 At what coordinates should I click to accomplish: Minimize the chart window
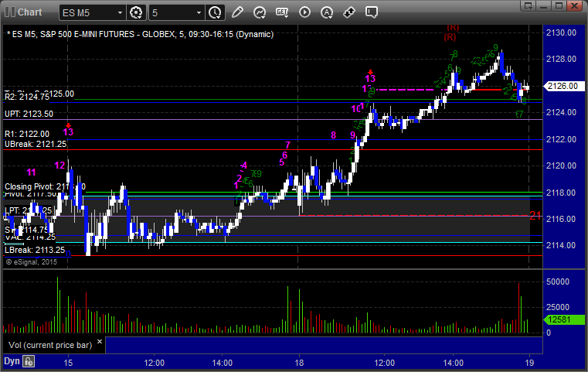point(544,5)
